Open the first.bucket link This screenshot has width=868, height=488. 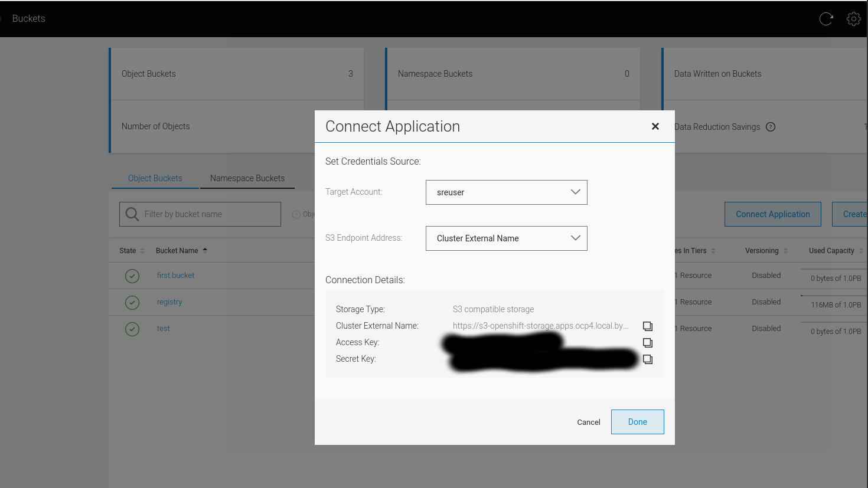coord(175,276)
